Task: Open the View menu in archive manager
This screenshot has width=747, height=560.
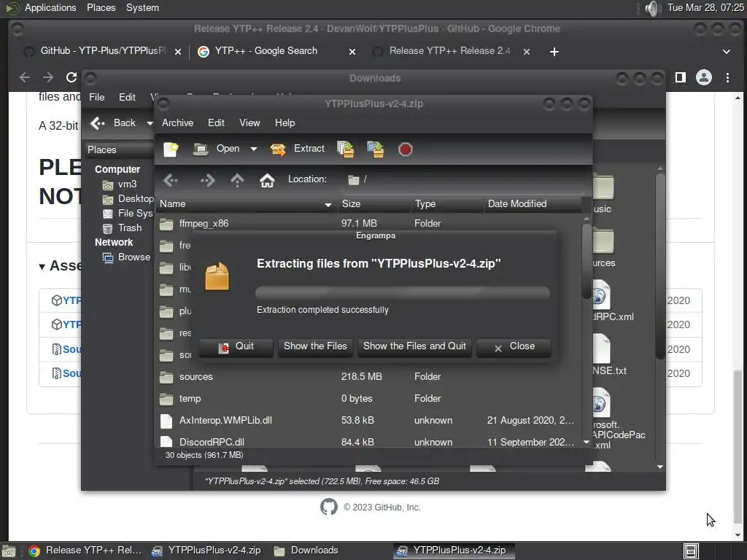Action: pyautogui.click(x=249, y=122)
